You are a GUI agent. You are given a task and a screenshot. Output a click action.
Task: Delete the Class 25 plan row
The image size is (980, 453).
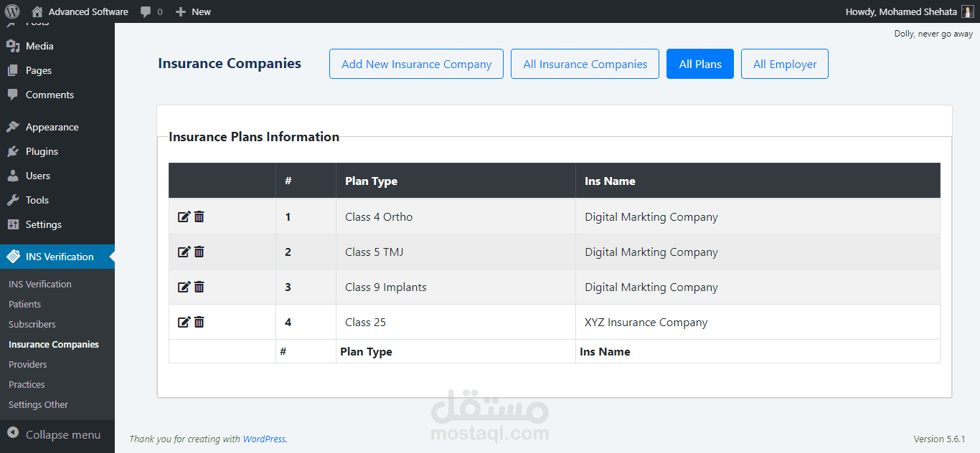click(199, 322)
